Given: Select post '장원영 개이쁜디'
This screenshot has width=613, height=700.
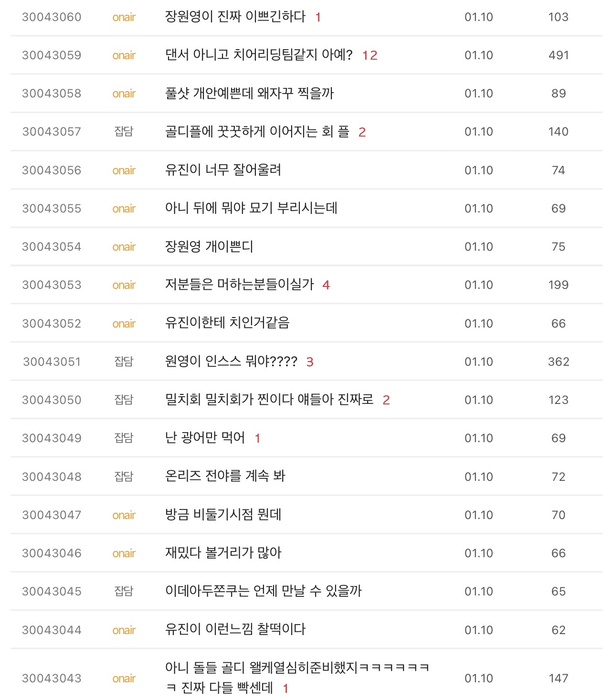Looking at the screenshot, I should [209, 246].
